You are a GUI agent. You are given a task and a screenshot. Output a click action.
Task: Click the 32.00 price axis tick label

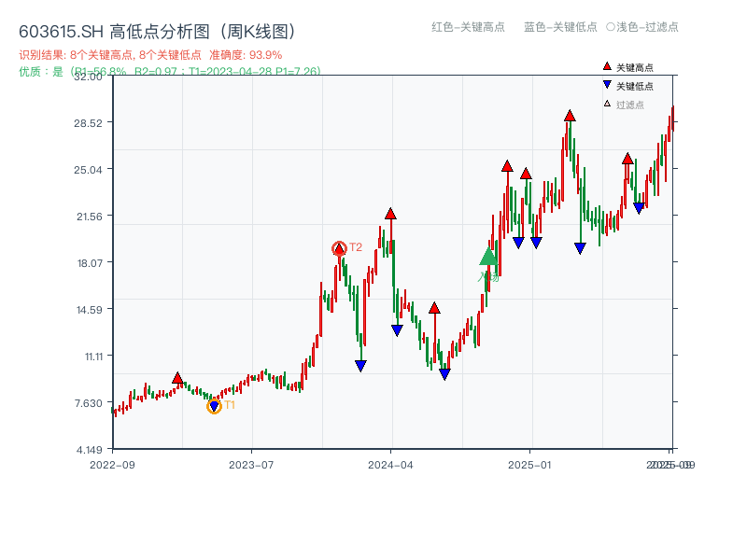[x=89, y=78]
